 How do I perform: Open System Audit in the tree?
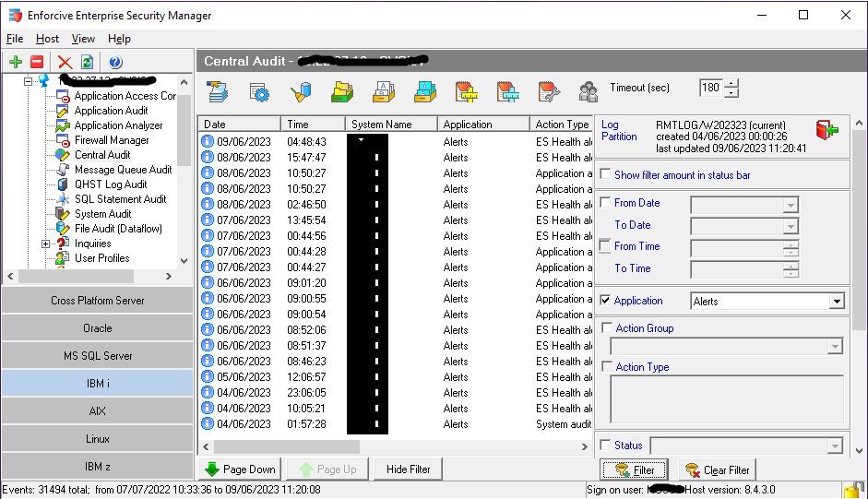(103, 214)
